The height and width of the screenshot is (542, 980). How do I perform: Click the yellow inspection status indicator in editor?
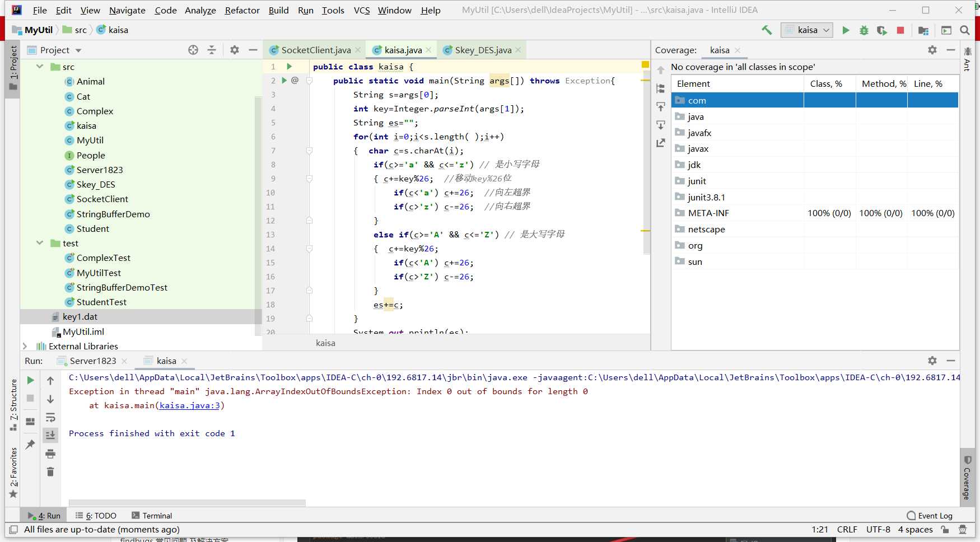tap(645, 65)
